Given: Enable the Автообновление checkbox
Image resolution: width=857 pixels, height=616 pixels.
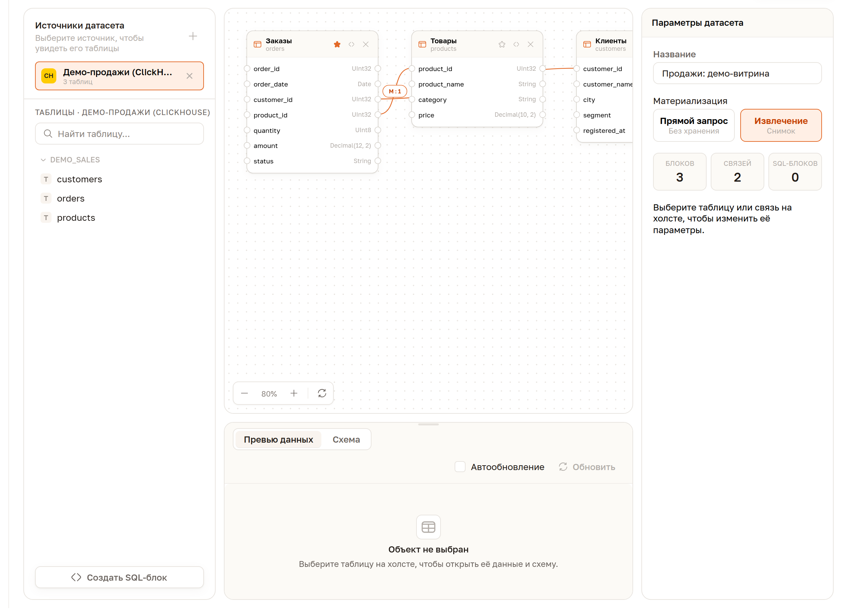Looking at the screenshot, I should [x=460, y=467].
